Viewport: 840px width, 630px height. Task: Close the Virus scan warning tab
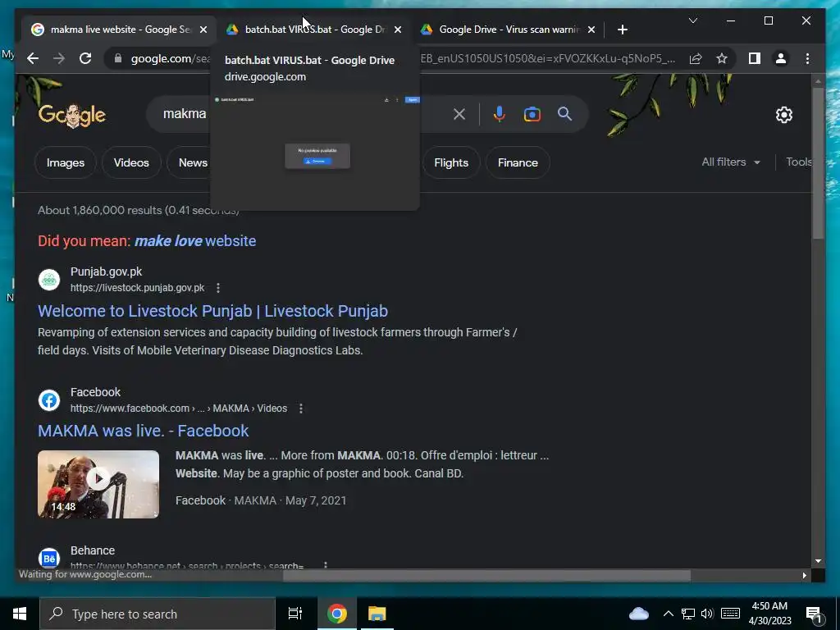[591, 30]
